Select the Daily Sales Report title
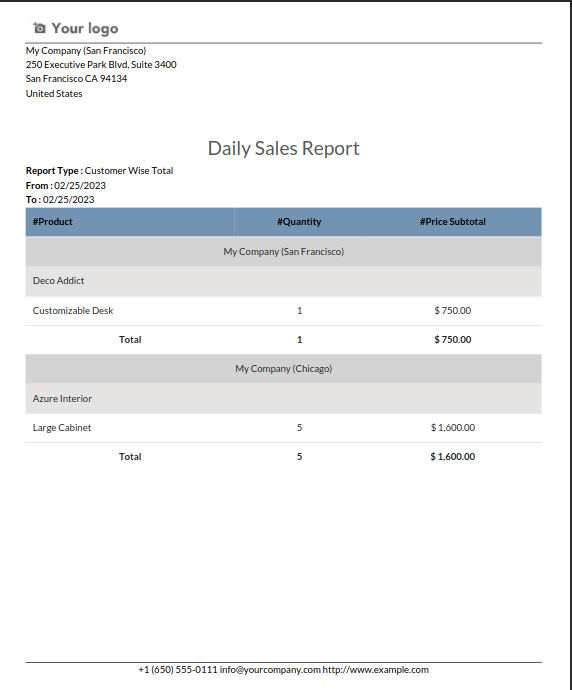 pyautogui.click(x=283, y=148)
